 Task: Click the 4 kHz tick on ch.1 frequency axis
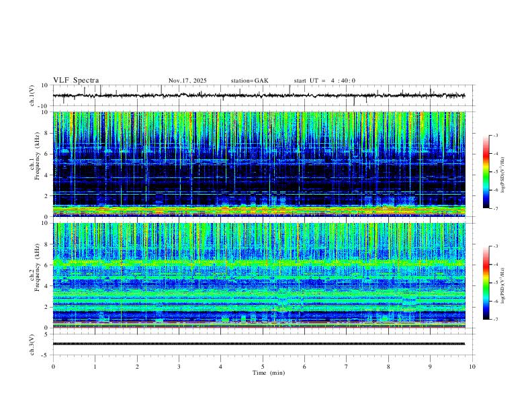(x=46, y=175)
